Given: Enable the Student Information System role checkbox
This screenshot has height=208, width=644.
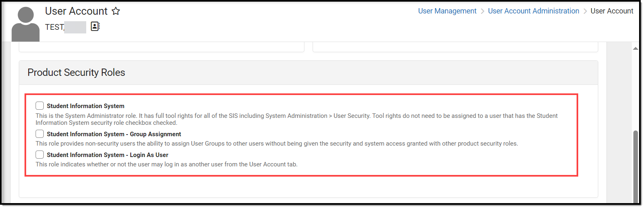Looking at the screenshot, I should pos(40,106).
